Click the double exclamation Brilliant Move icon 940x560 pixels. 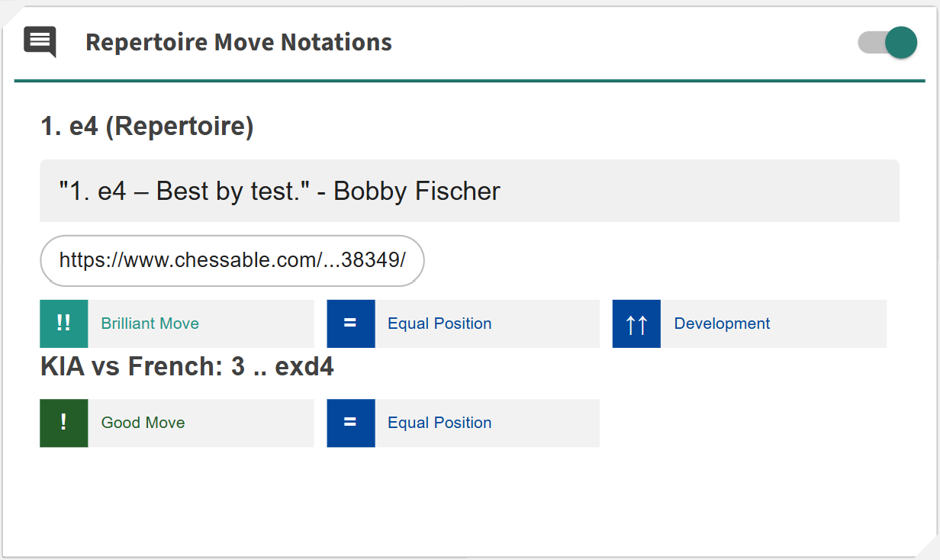64,323
